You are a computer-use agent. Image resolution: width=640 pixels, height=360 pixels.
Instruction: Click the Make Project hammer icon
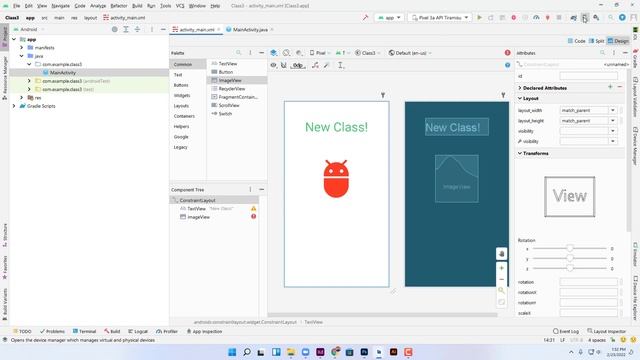point(365,18)
